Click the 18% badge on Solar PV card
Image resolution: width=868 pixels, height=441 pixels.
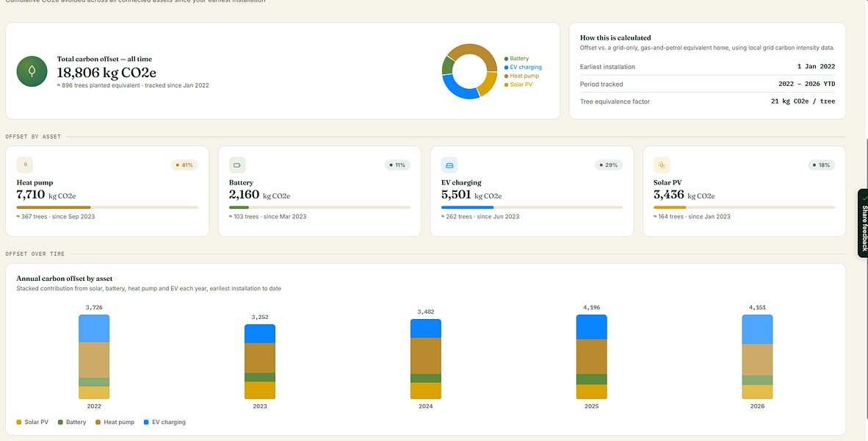[x=822, y=165]
